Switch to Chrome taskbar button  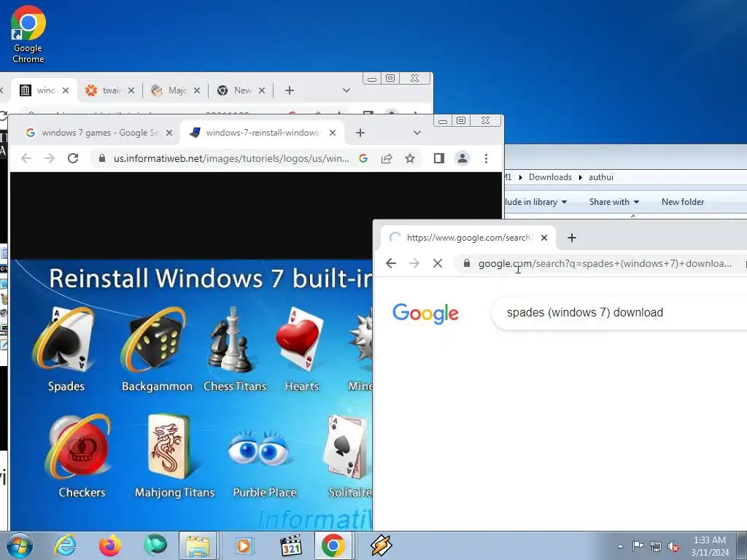(x=333, y=545)
